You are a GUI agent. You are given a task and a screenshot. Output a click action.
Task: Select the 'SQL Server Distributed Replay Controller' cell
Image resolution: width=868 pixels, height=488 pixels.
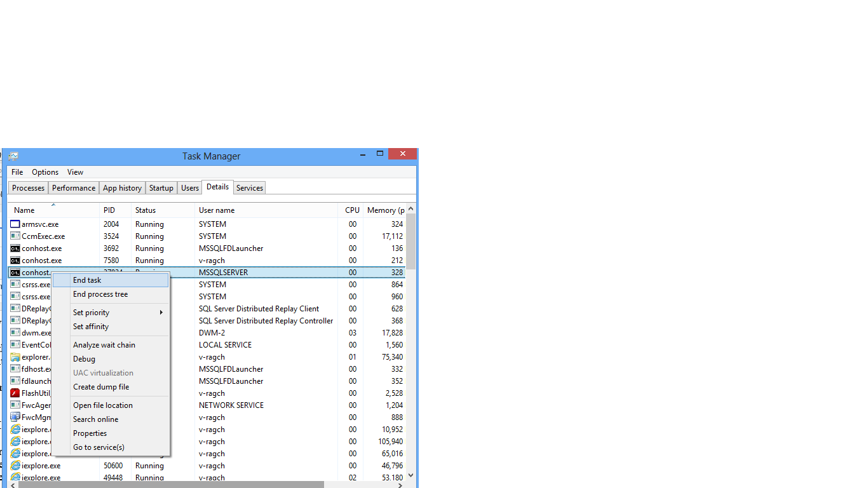(x=266, y=321)
